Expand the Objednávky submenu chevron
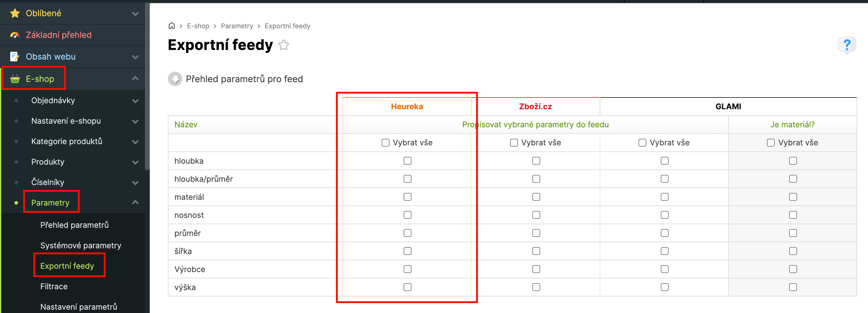868x313 pixels. click(x=135, y=101)
